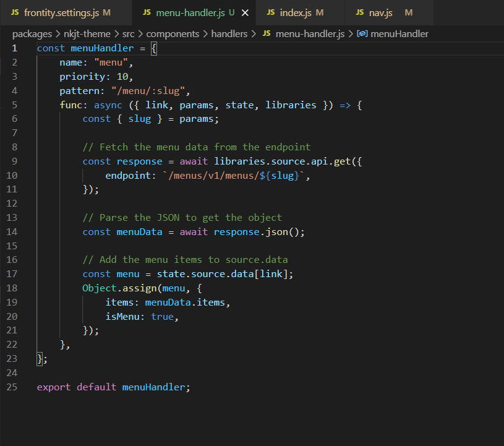Open the packages breadcrumb dropdown

[x=32, y=34]
